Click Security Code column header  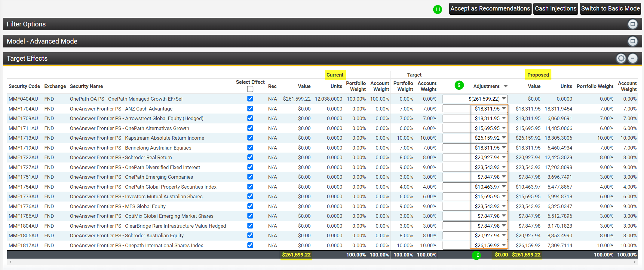coord(24,86)
